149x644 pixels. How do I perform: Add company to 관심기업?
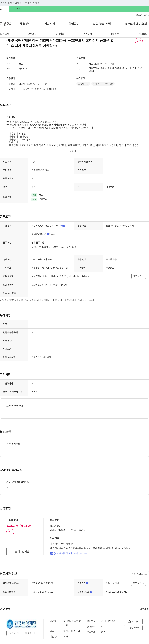[x=14, y=633]
